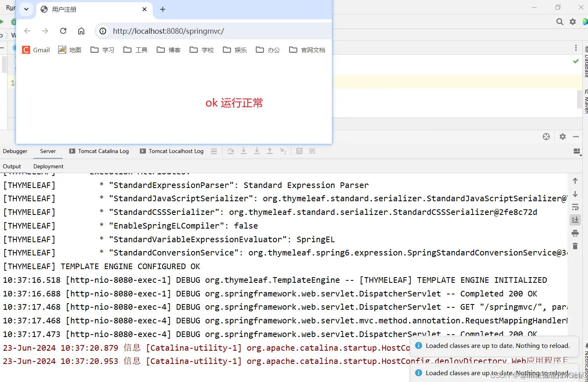Switch to the Deployment sub-tab
Viewport: 588px width, 382px height.
(x=49, y=166)
